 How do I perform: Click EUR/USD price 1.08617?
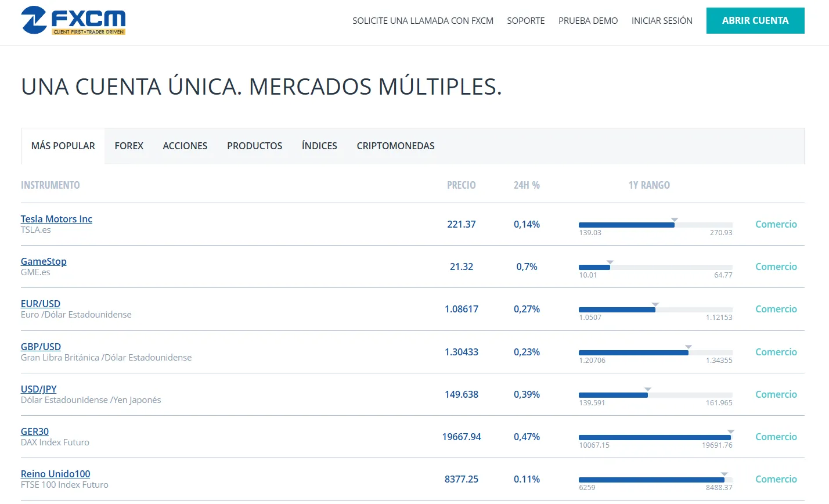(462, 309)
